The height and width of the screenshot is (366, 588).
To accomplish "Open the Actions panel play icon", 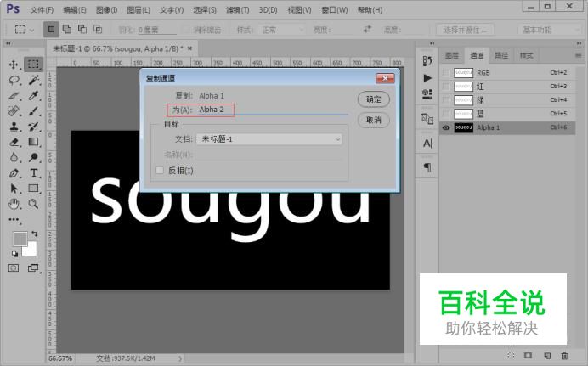I will 427,78.
